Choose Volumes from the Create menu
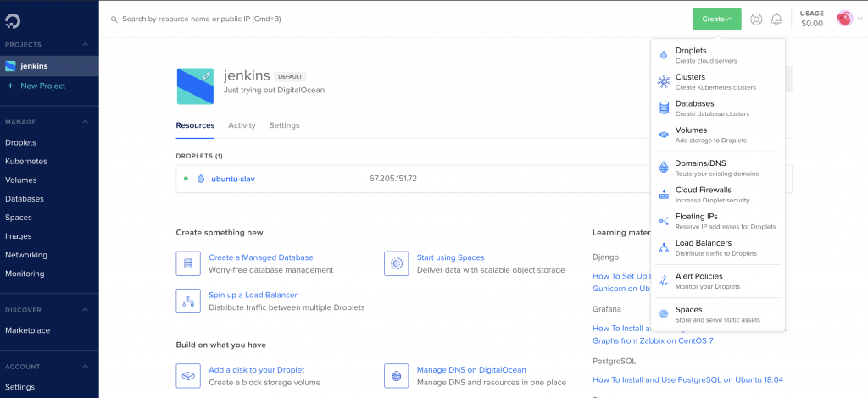The height and width of the screenshot is (398, 868). 718,135
